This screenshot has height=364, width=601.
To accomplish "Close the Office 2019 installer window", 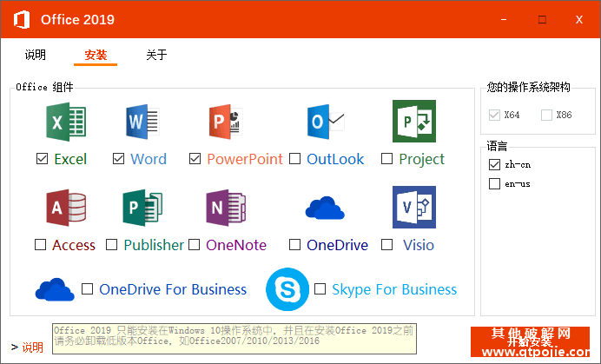I will point(578,20).
